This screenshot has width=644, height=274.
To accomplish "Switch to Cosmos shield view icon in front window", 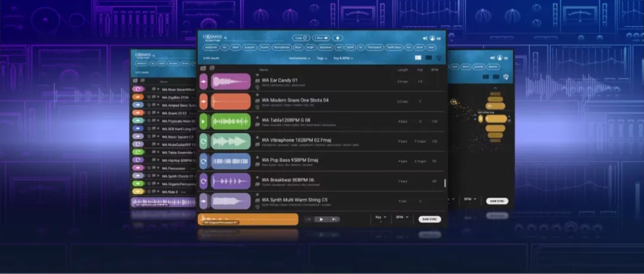I will 438,58.
